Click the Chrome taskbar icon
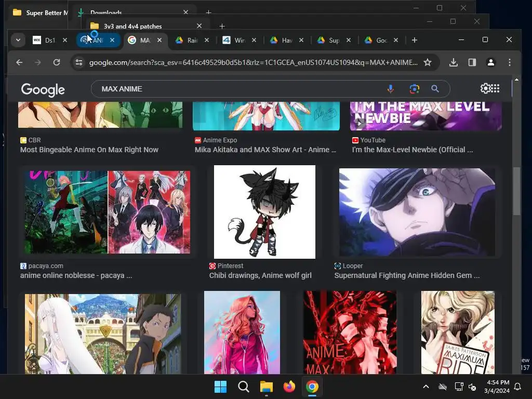Viewport: 532px width, 399px height. 312,387
